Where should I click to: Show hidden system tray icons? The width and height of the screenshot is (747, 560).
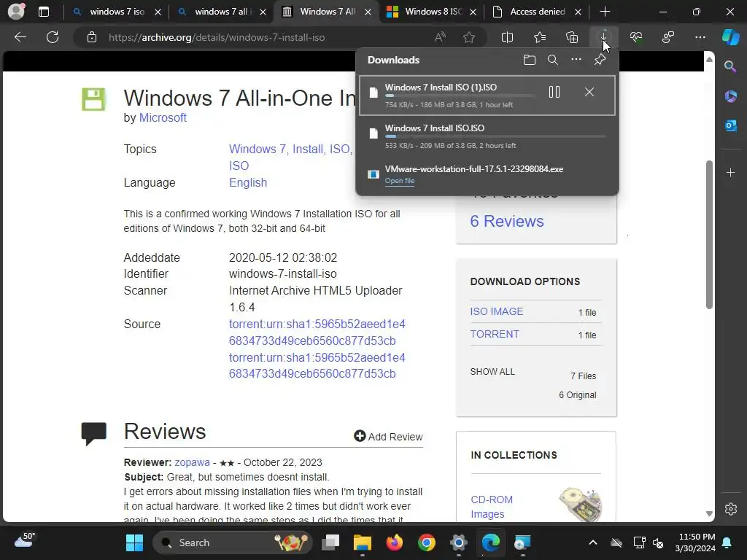click(592, 542)
